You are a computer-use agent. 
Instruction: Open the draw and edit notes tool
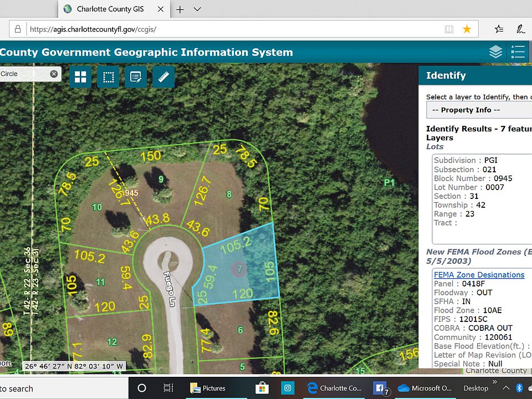[x=136, y=77]
